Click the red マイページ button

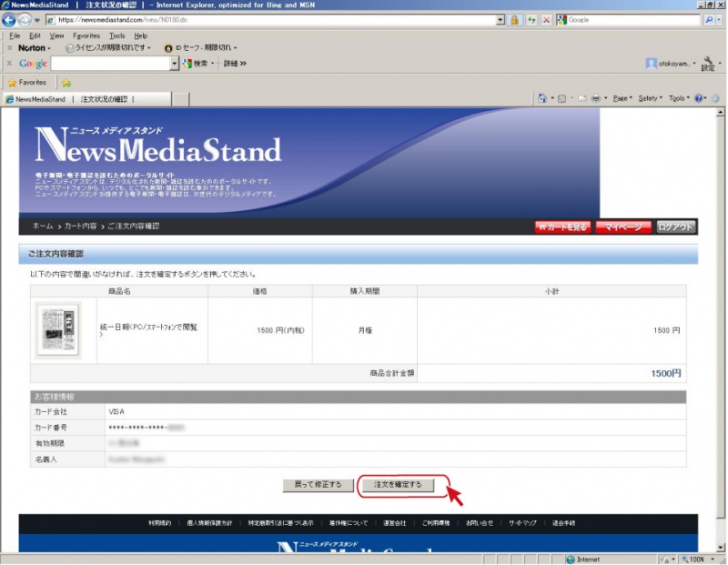(623, 227)
